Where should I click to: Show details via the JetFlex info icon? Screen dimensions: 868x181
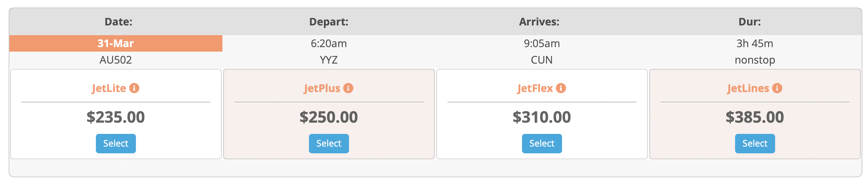click(x=561, y=88)
